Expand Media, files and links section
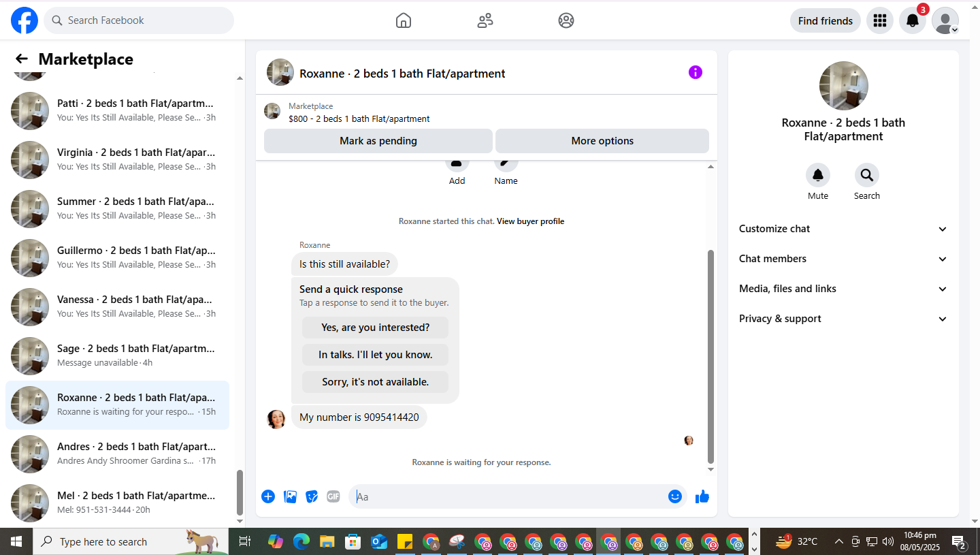Viewport: 980px width, 555px height. 843,289
